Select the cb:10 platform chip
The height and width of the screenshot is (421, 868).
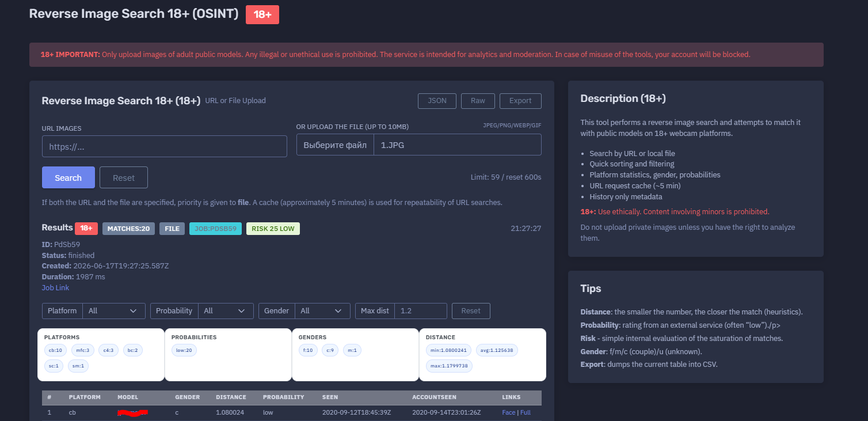pyautogui.click(x=56, y=350)
